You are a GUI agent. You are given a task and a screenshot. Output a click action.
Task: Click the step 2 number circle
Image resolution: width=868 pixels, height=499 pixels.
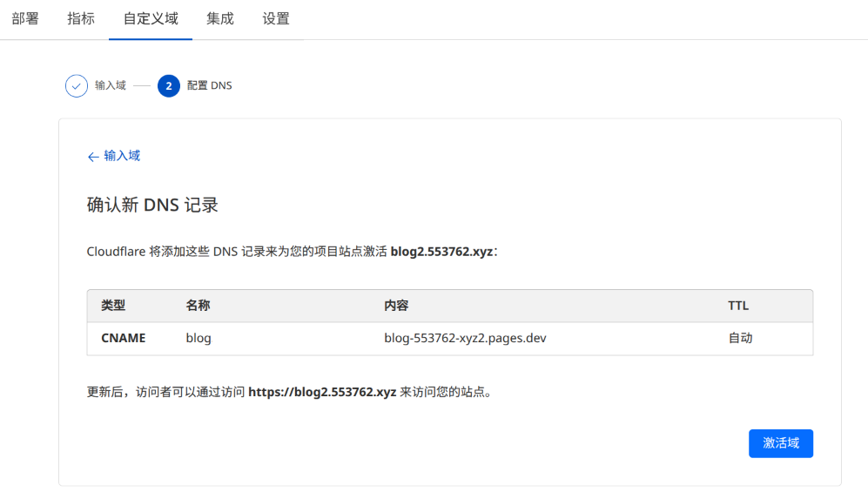169,85
